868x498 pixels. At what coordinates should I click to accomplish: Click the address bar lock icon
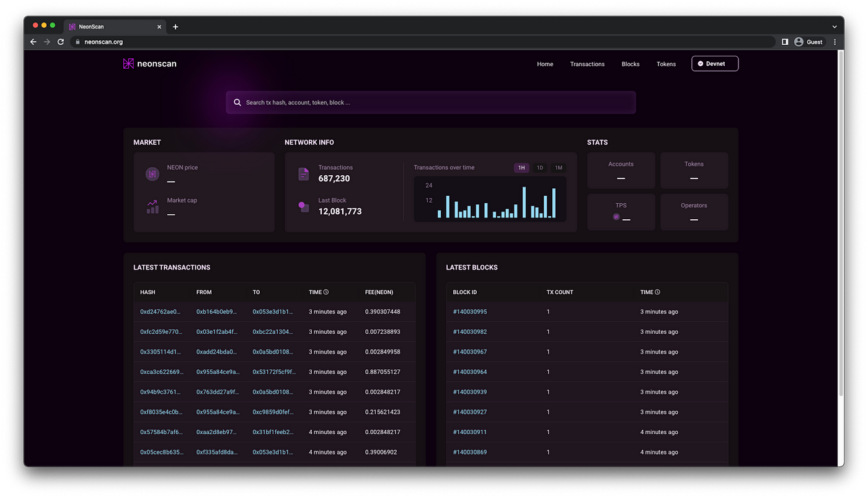pyautogui.click(x=77, y=42)
